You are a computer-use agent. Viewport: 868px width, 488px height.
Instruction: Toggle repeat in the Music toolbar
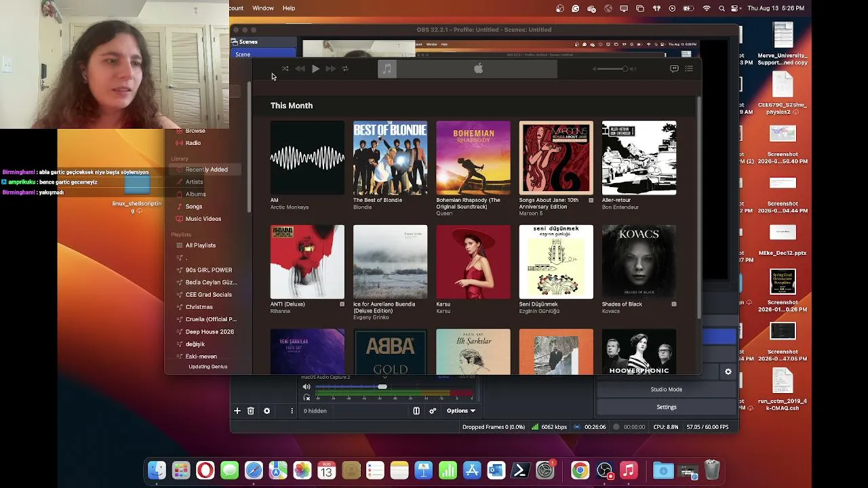(345, 68)
